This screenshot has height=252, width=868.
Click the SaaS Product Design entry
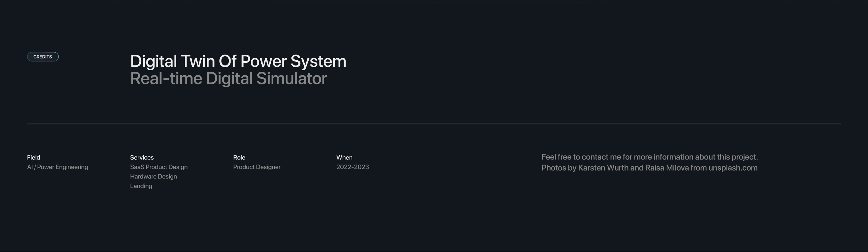(159, 167)
